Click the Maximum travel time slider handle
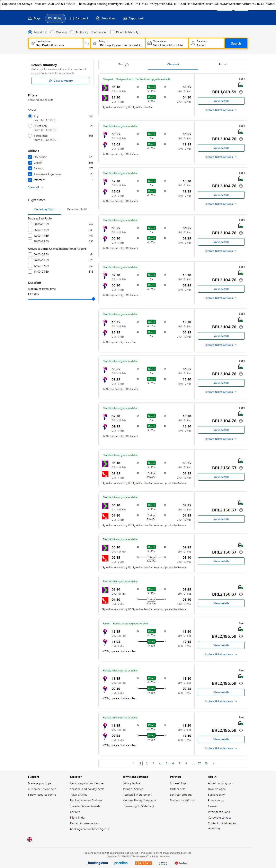 pos(94,299)
